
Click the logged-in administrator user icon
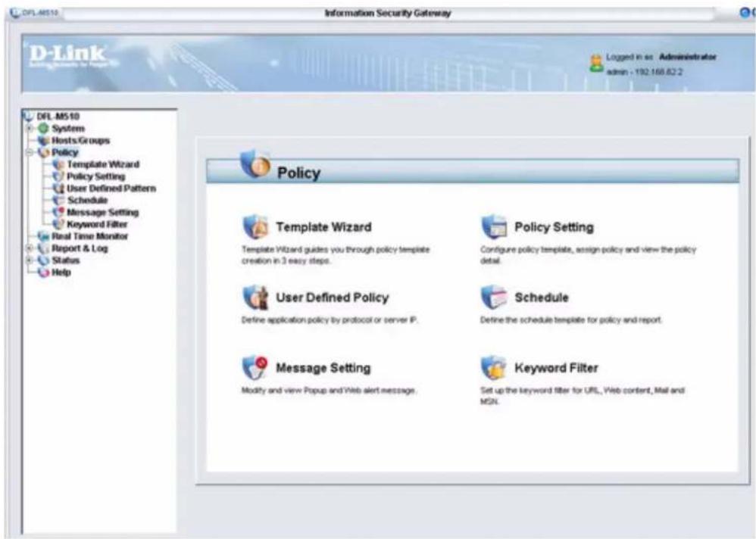(x=596, y=64)
